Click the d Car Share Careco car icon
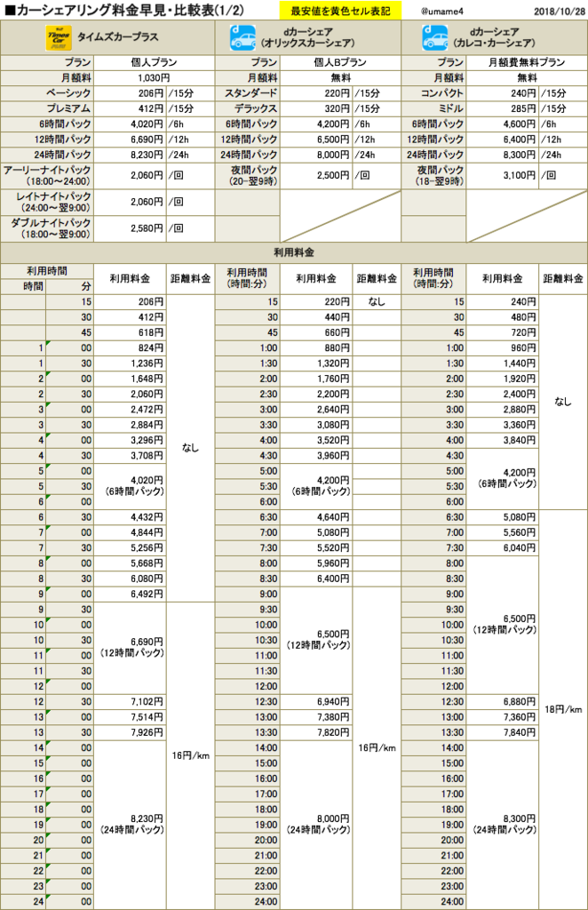This screenshot has width=588, height=910. 435,37
